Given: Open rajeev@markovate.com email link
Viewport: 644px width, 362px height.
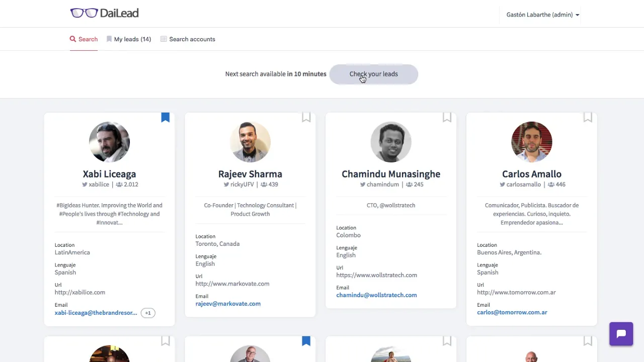Looking at the screenshot, I should [x=228, y=304].
